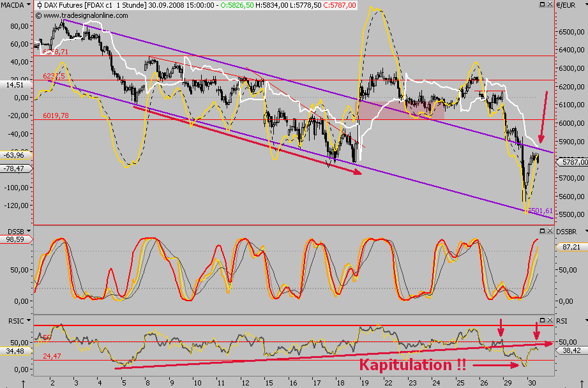Click the low value L:5778,50
The height and width of the screenshot is (388, 588).
[x=306, y=5]
